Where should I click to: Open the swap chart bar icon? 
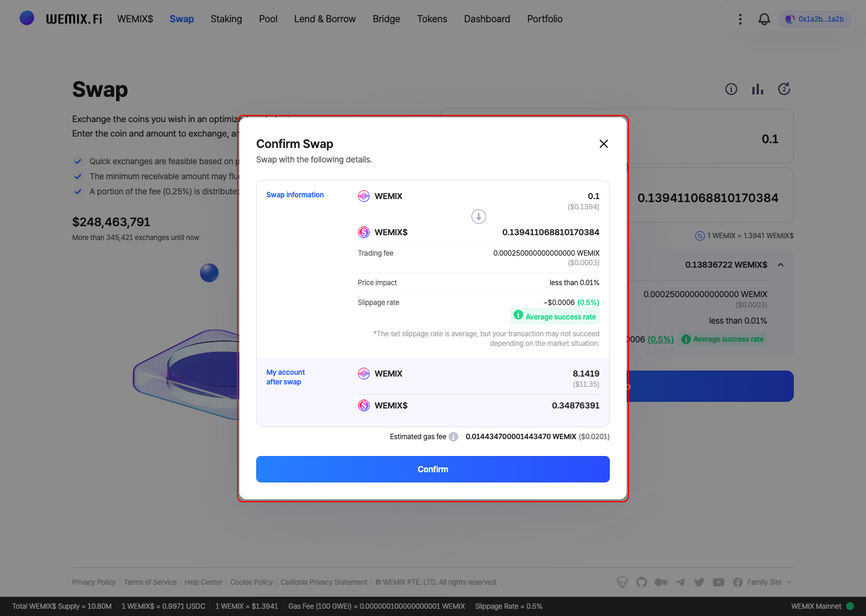pyautogui.click(x=758, y=89)
